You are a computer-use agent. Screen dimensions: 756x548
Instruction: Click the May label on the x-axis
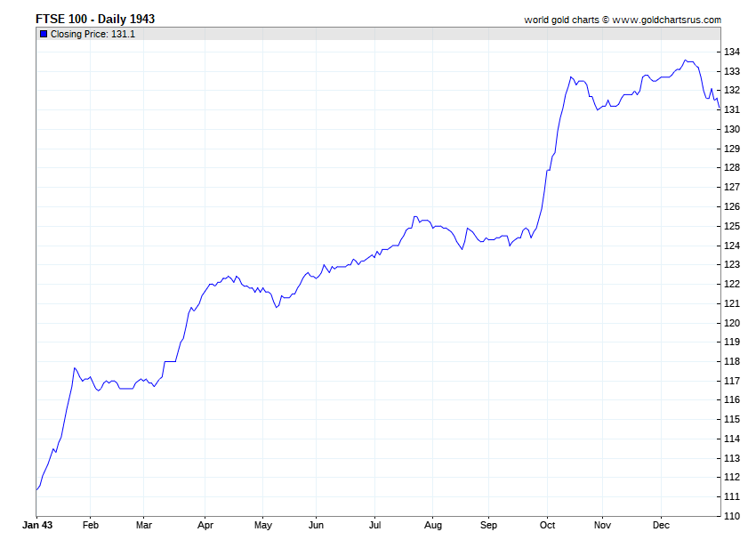(x=261, y=525)
